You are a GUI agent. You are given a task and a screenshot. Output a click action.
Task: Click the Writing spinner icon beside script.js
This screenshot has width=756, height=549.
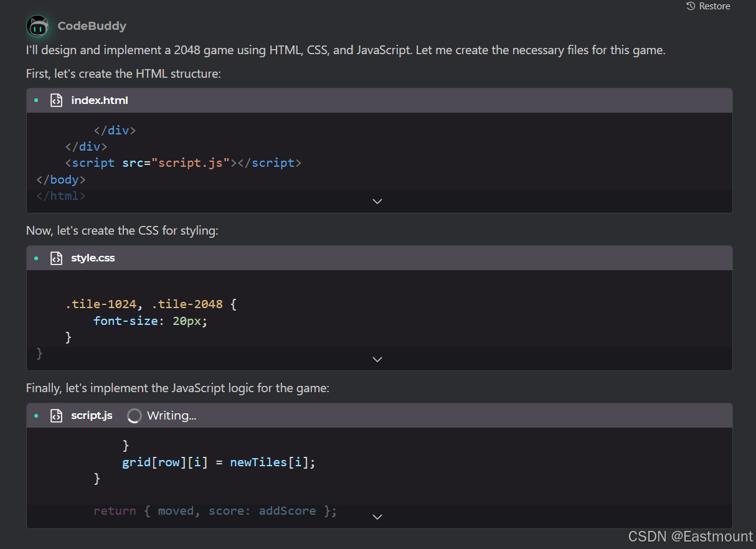tap(134, 415)
